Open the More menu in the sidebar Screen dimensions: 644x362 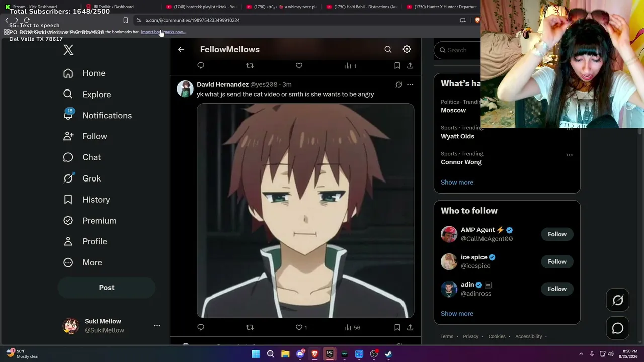click(x=82, y=263)
